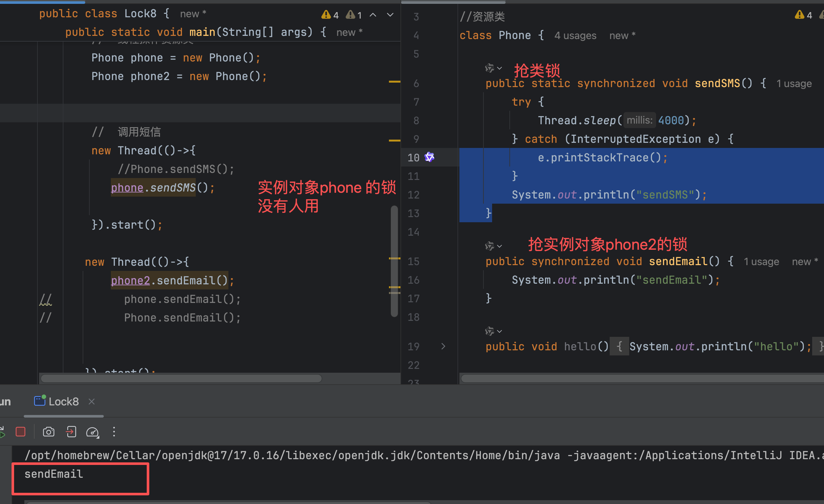Open AI dropdown chevron above hello method
The height and width of the screenshot is (504, 824).
click(x=499, y=331)
